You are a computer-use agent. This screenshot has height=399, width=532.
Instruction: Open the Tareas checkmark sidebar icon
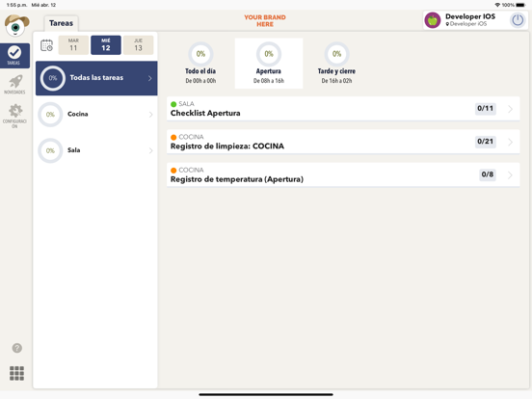tap(14, 55)
